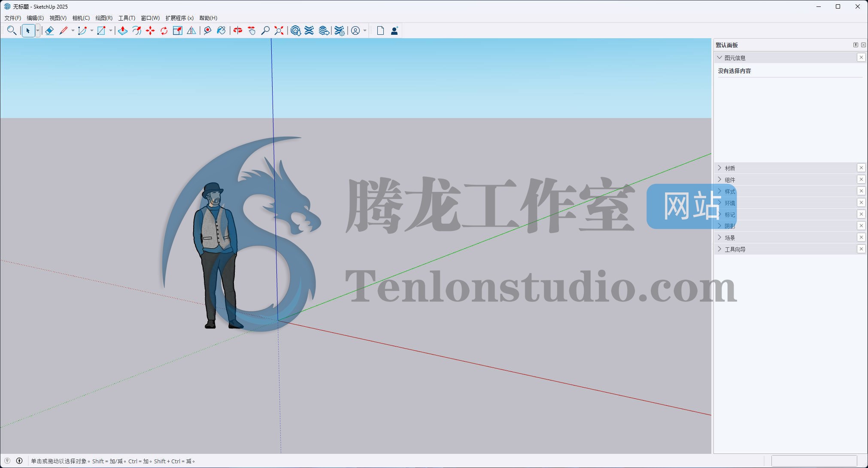Close the 图元信息 panel section
868x468 pixels.
tap(861, 58)
